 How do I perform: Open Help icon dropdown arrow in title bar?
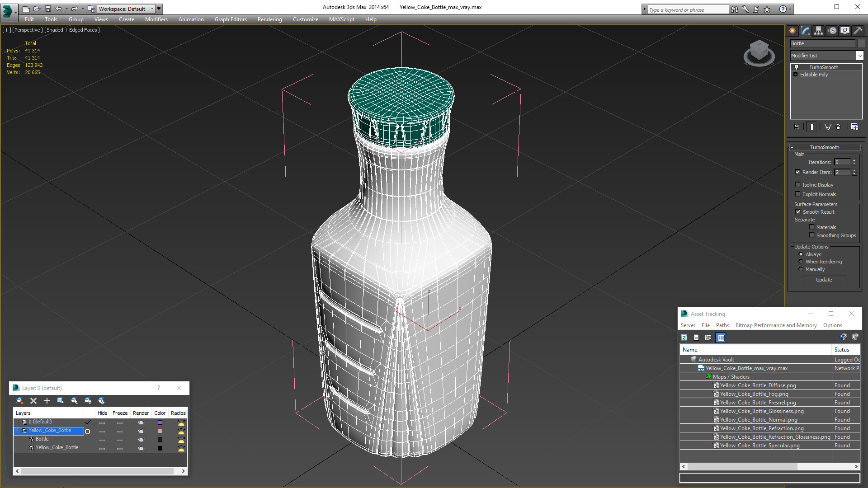[790, 9]
